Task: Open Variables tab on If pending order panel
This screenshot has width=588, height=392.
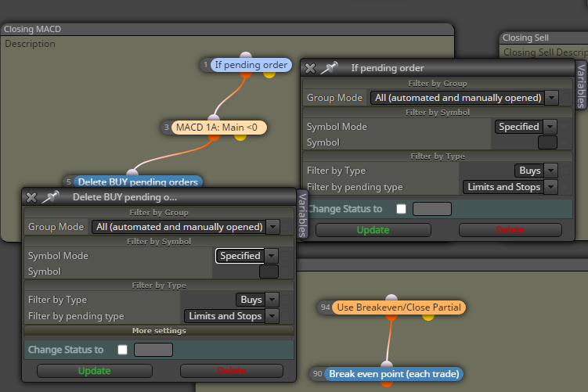Action: click(581, 85)
